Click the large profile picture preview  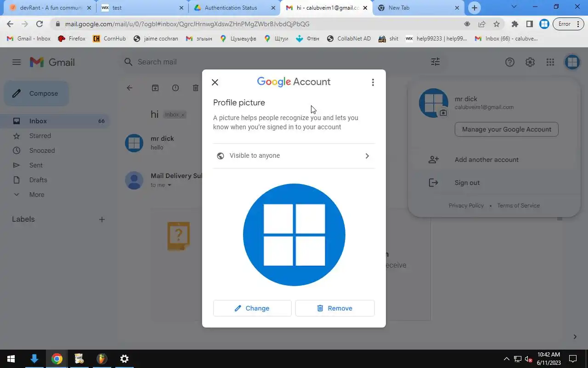[x=294, y=235]
